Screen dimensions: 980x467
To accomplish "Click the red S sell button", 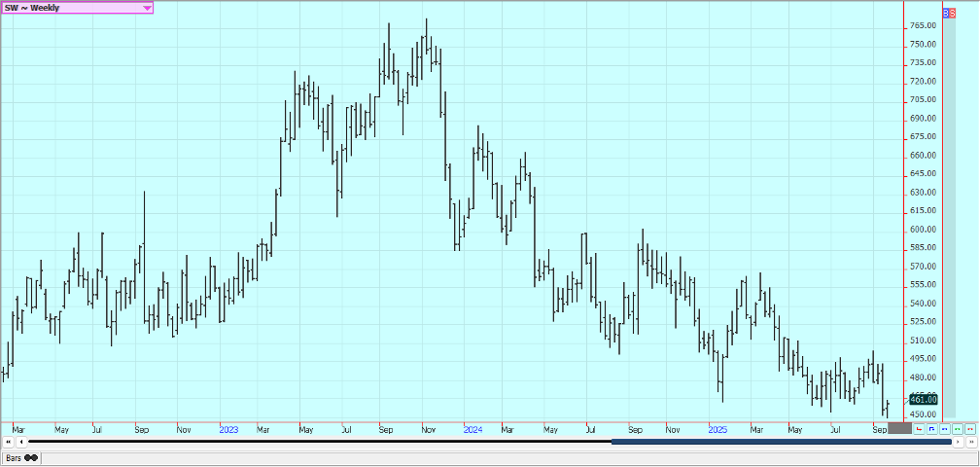I will click(953, 14).
